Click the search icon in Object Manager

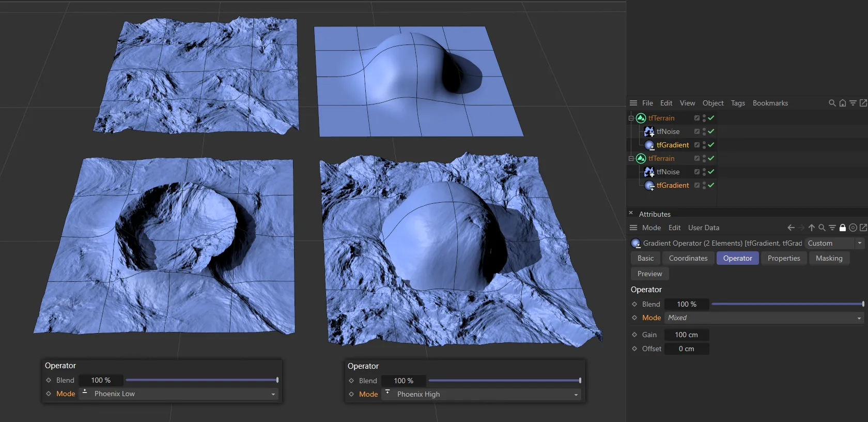[x=832, y=103]
